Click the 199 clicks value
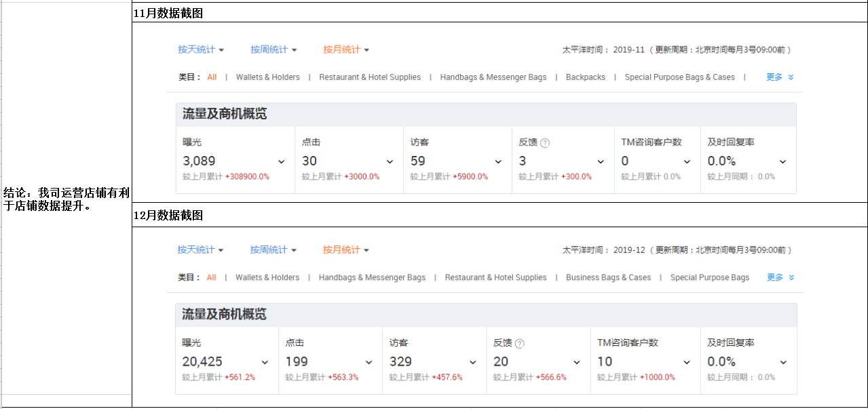The height and width of the screenshot is (409, 868). [297, 362]
